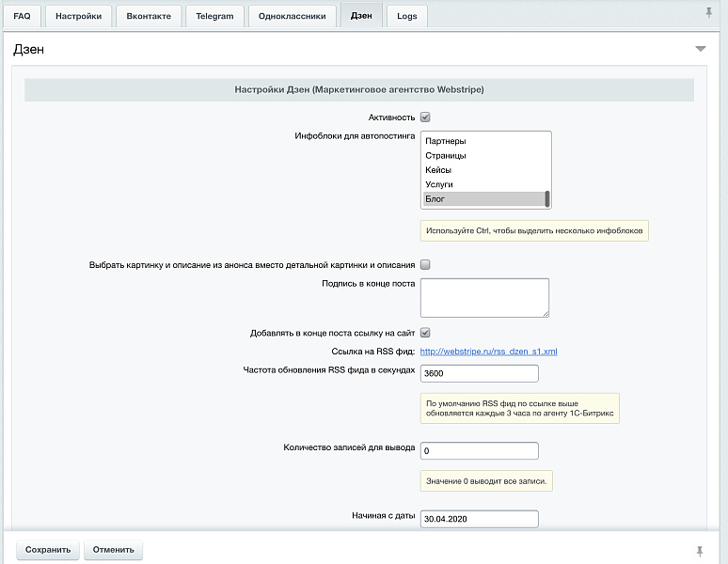Collapse the Дзен section arrow
This screenshot has height=564, width=728.
(700, 49)
